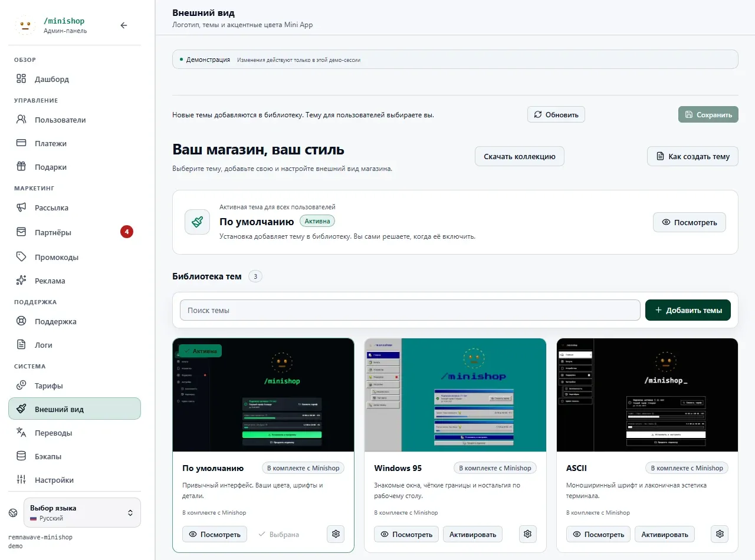Click the Промокоды tag icon
The width and height of the screenshot is (755, 560).
(x=21, y=257)
